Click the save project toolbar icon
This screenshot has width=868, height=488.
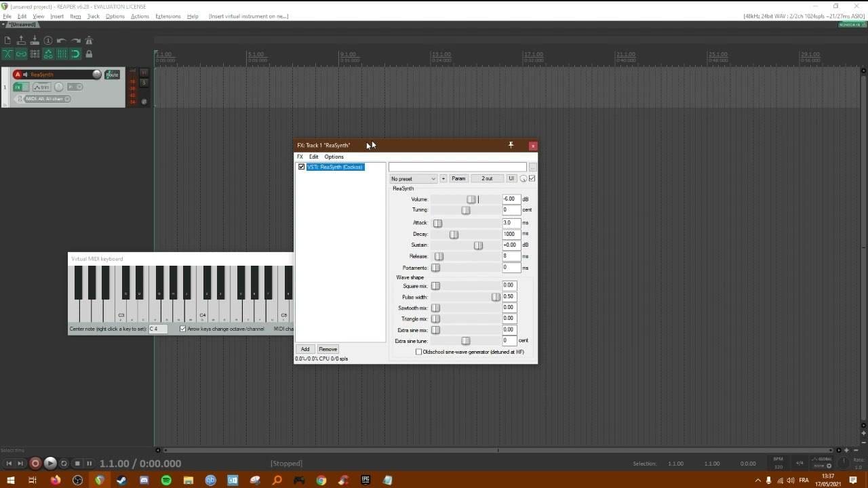(35, 41)
